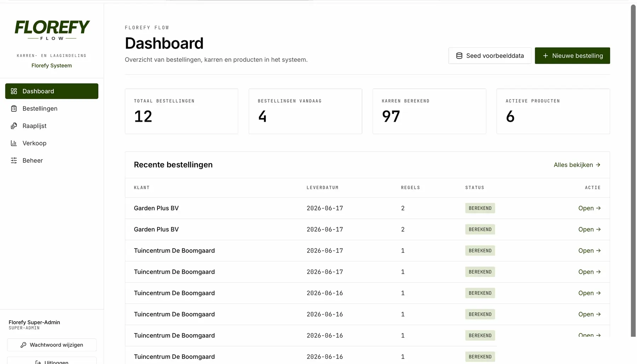
Task: Click the Recente bestellingen heading
Action: 173,165
